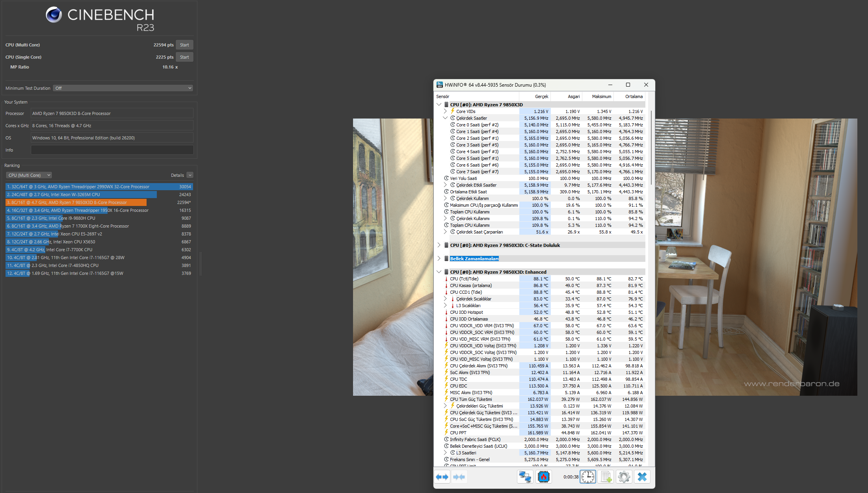Click the HWiNFO sensor list vertical scrollbar

pos(651,148)
